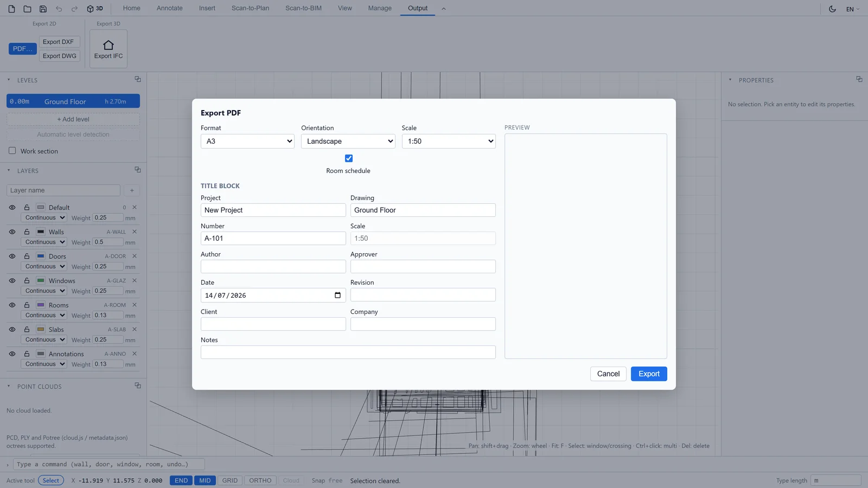The width and height of the screenshot is (868, 488).
Task: Delete the Default layer with its X
Action: 135,207
